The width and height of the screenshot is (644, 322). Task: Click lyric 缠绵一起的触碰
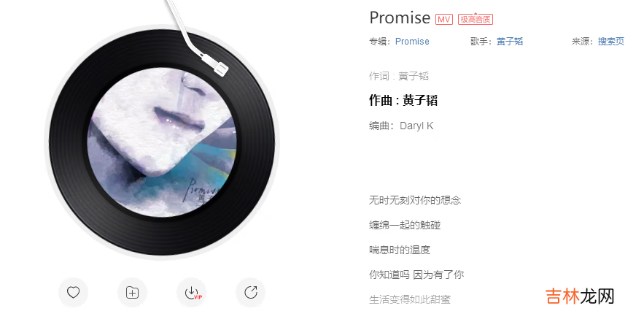pos(405,225)
